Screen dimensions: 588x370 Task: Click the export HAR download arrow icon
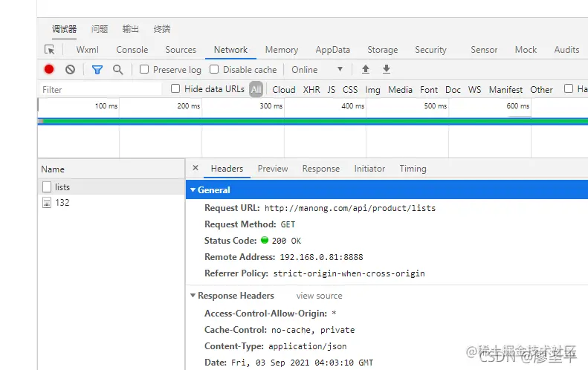coord(387,69)
